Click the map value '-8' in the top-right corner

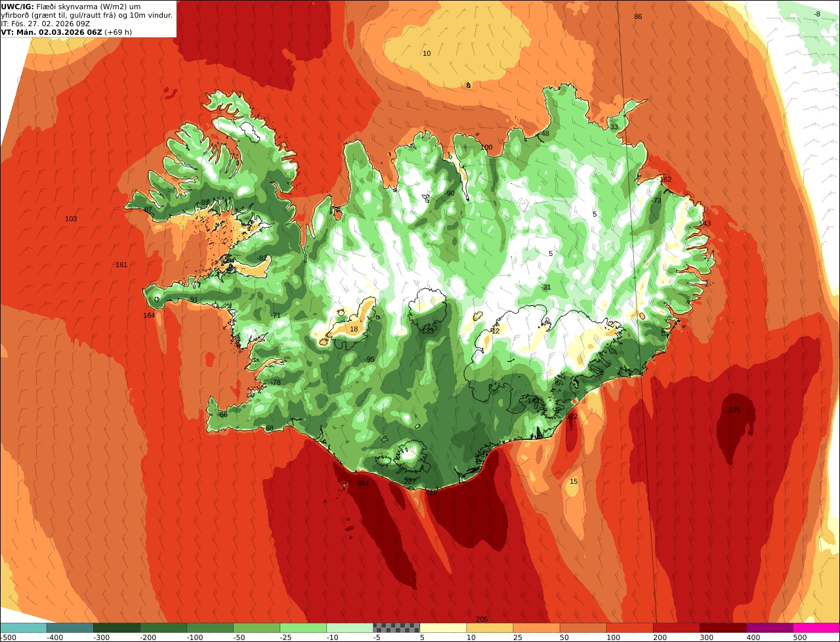[x=816, y=14]
